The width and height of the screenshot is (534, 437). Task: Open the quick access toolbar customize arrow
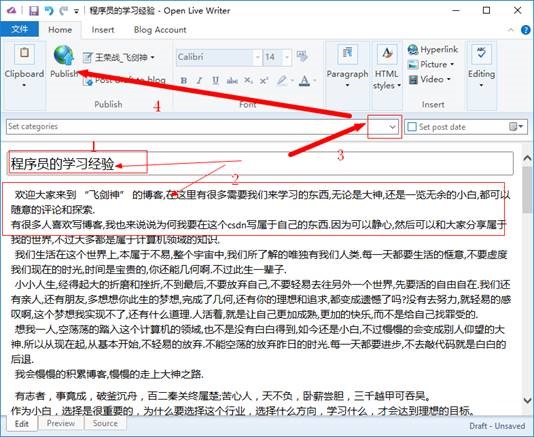[x=77, y=12]
